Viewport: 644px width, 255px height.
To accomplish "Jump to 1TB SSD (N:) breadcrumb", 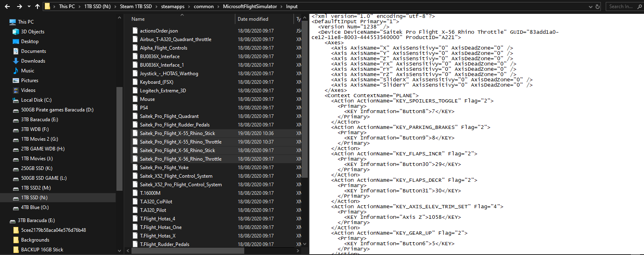I will click(x=97, y=7).
